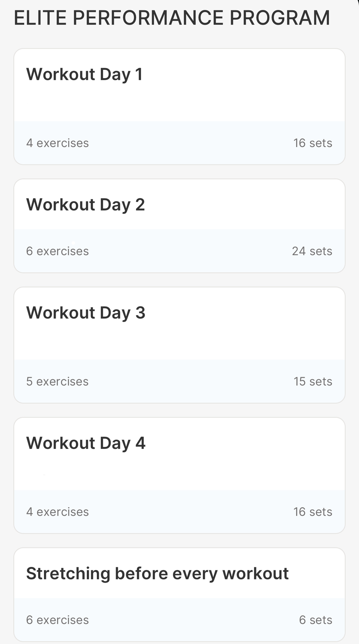Image resolution: width=359 pixels, height=644 pixels.
Task: Tap the 6 sets label
Action: point(315,620)
